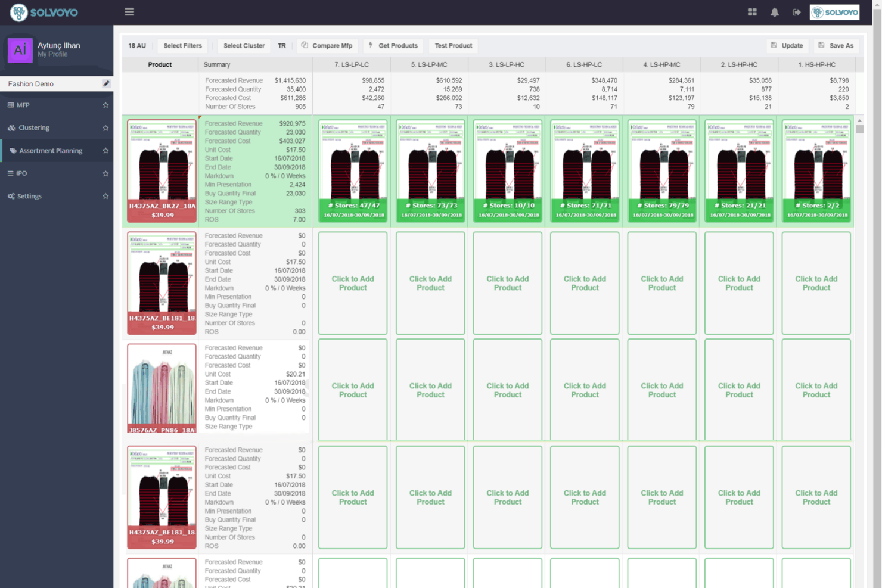The width and height of the screenshot is (882, 588).
Task: Select product thumbnail J8576AZ_PN86_18A
Action: tap(162, 388)
